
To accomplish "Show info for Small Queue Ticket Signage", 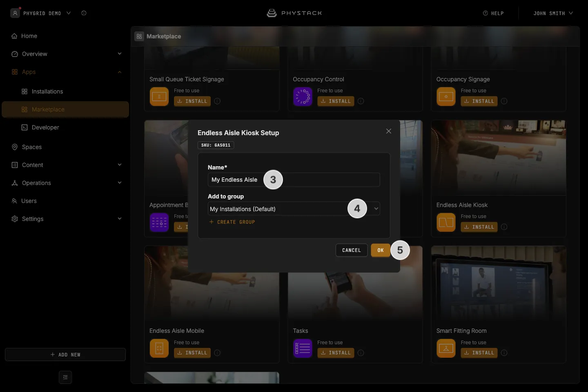I will pos(218,101).
